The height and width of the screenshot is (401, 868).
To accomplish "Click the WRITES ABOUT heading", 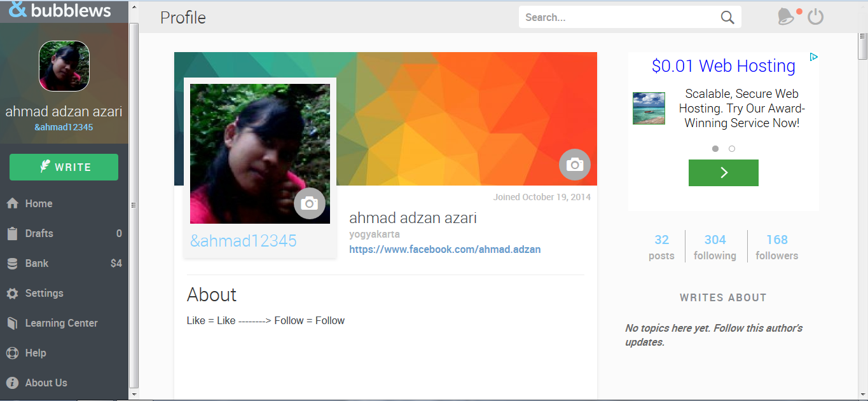I will 723,297.
